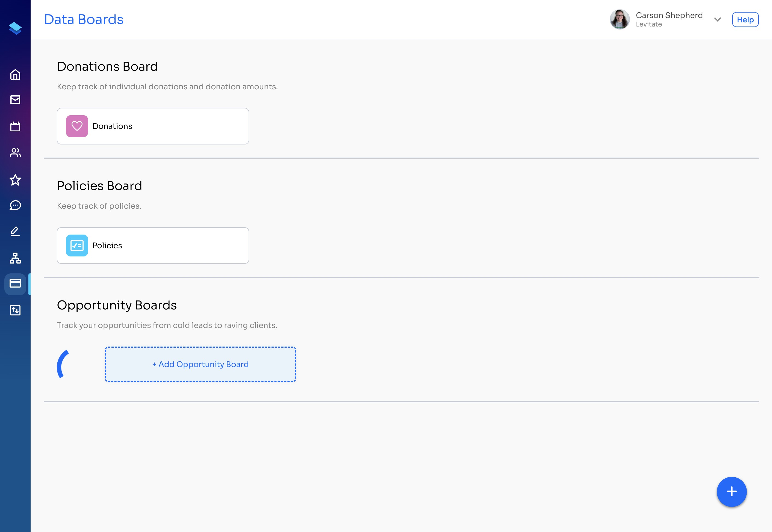Click the Data Boards page title
The height and width of the screenshot is (532, 772).
coord(84,19)
